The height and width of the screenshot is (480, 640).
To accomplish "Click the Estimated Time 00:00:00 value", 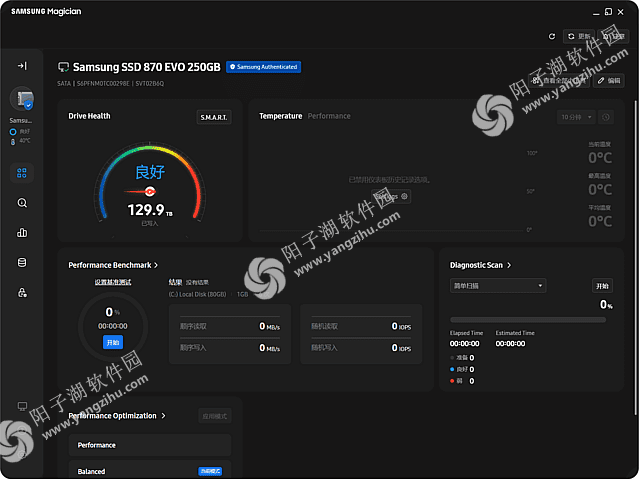I will click(510, 344).
